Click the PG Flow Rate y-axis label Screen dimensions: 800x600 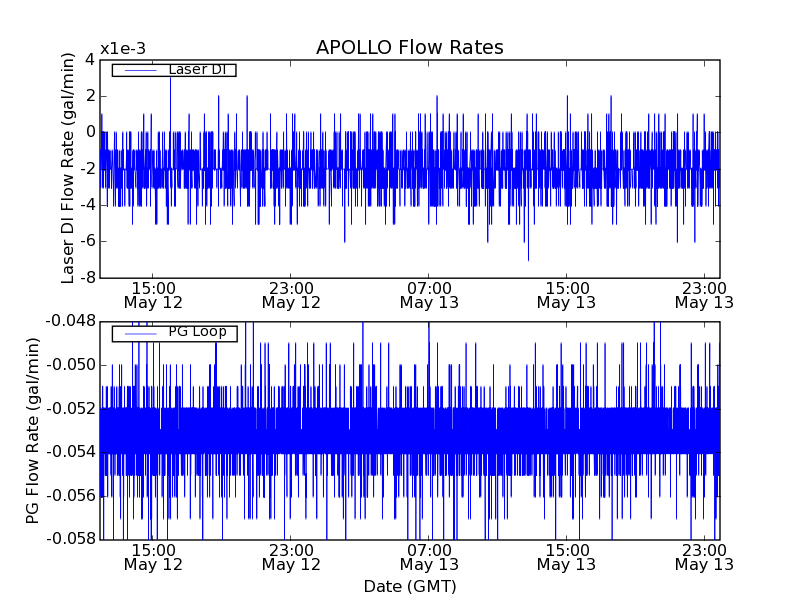pyautogui.click(x=33, y=430)
